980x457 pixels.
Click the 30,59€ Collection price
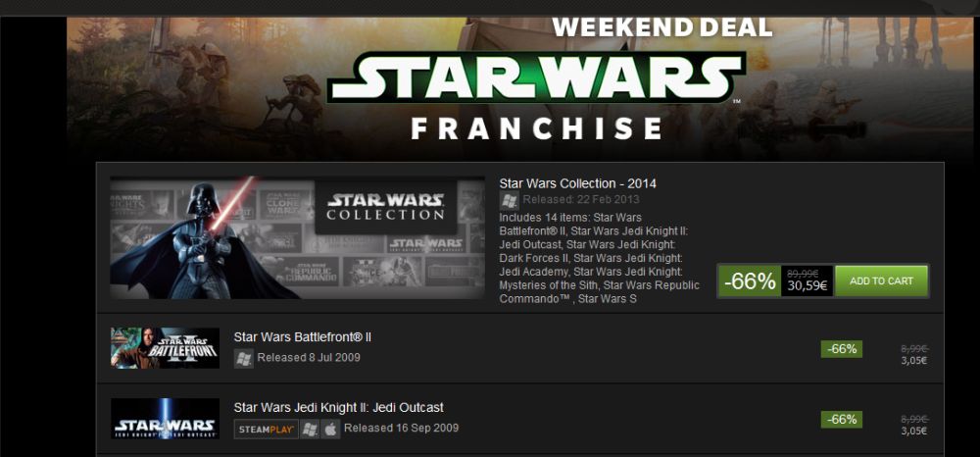pyautogui.click(x=807, y=286)
